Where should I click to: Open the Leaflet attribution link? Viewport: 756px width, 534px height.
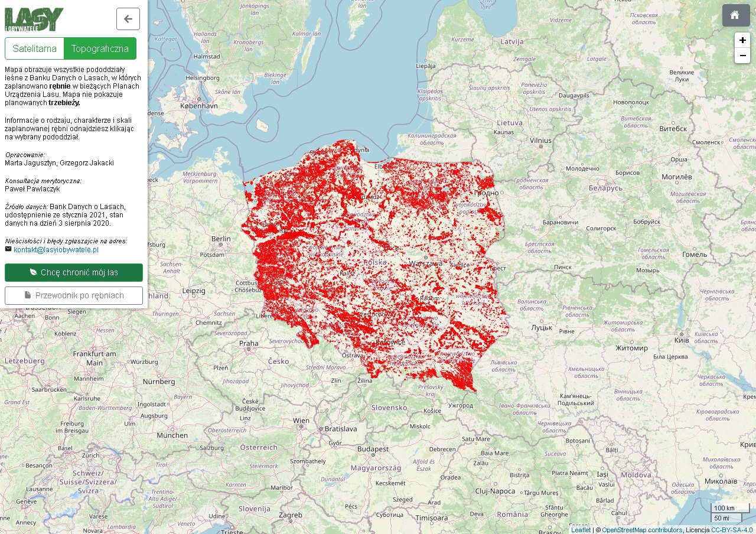coord(581,530)
